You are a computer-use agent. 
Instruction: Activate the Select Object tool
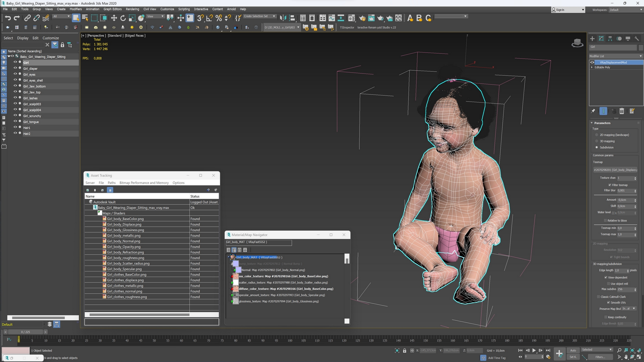click(x=76, y=18)
